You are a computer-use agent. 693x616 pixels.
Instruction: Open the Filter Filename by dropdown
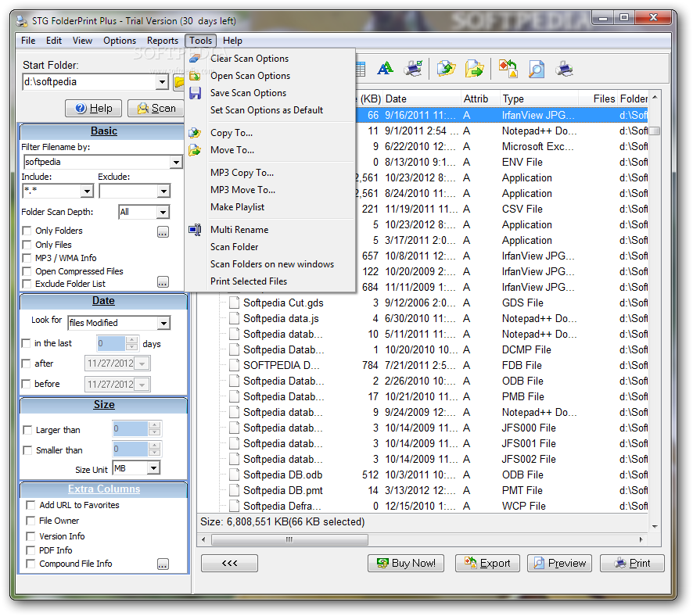(176, 162)
